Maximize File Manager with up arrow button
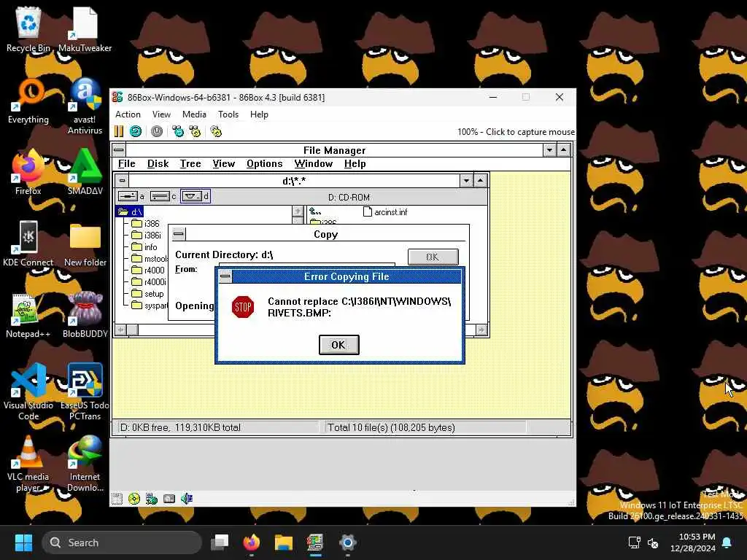This screenshot has width=747, height=560. (564, 150)
